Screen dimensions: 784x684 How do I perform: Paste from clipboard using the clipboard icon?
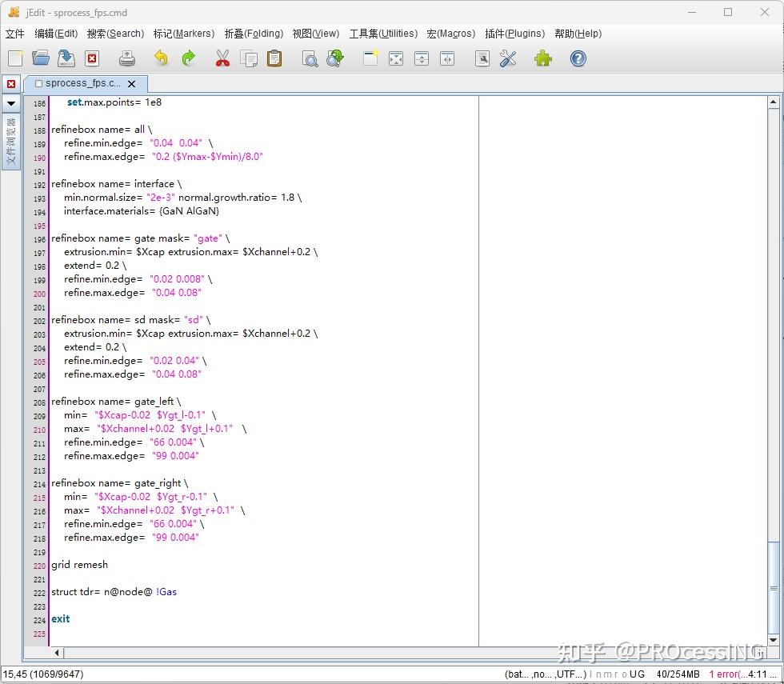point(274,58)
